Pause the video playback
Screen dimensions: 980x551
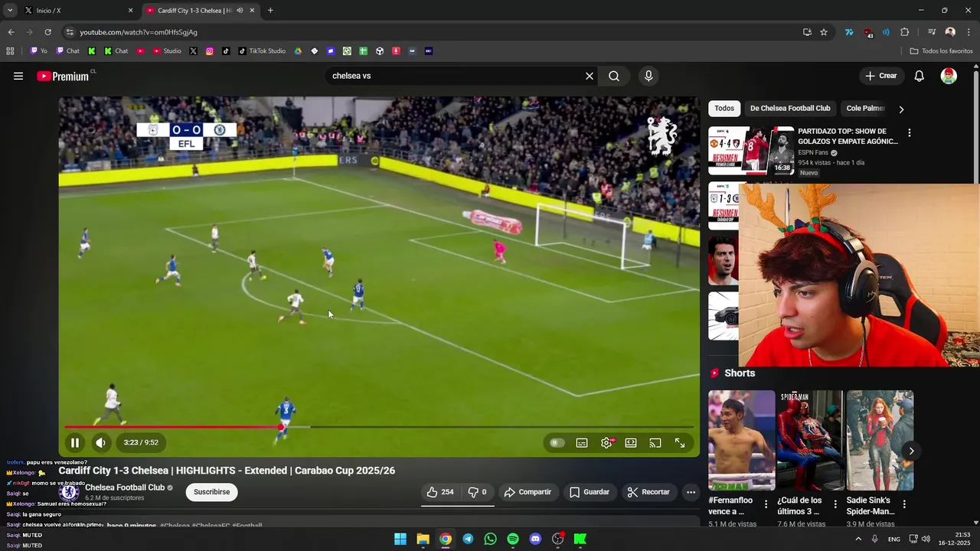coord(75,442)
